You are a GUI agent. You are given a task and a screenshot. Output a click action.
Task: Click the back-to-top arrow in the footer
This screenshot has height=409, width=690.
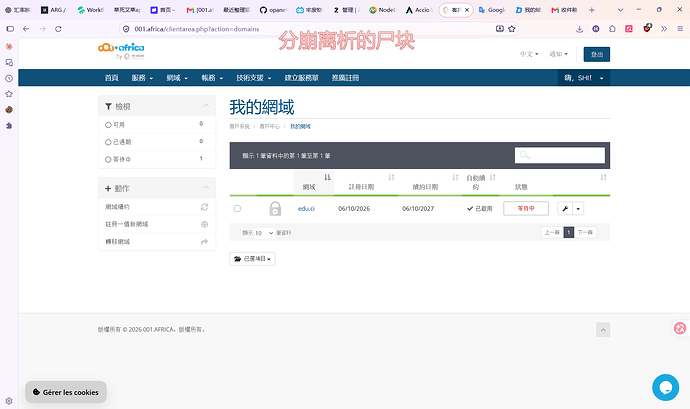click(603, 330)
